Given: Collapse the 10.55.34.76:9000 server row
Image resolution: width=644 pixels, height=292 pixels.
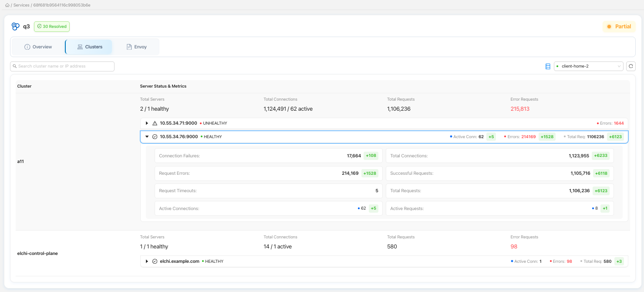Looking at the screenshot, I should tap(147, 137).
